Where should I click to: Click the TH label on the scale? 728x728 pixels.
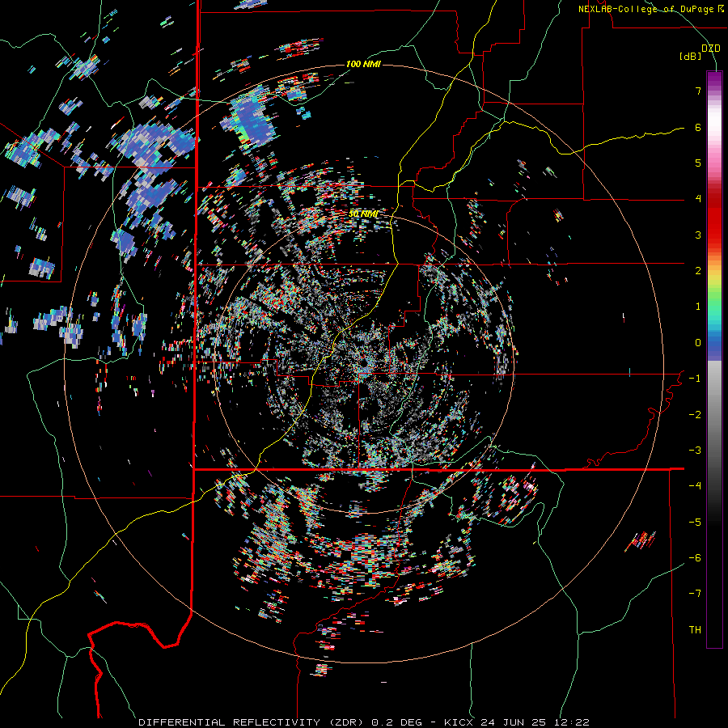[695, 629]
